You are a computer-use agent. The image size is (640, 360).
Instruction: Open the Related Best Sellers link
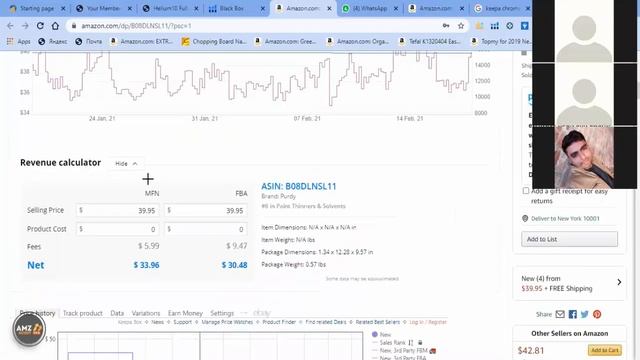pos(378,322)
